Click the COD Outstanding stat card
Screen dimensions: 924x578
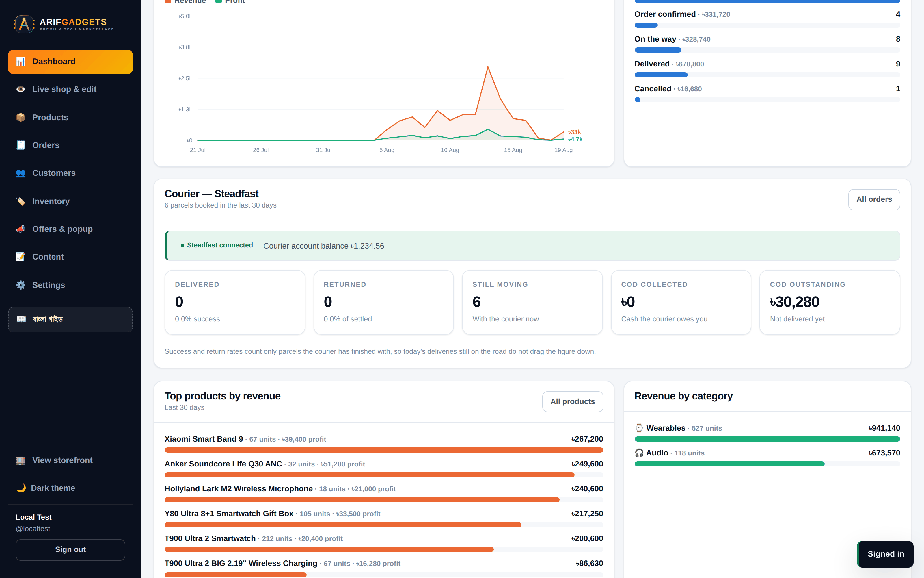830,302
